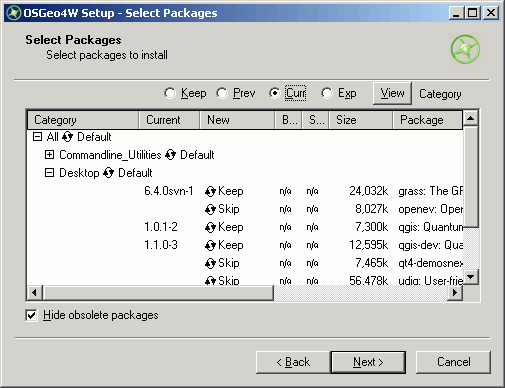Image resolution: width=505 pixels, height=388 pixels.
Task: Click the 12,595k size value
Action: pos(369,245)
